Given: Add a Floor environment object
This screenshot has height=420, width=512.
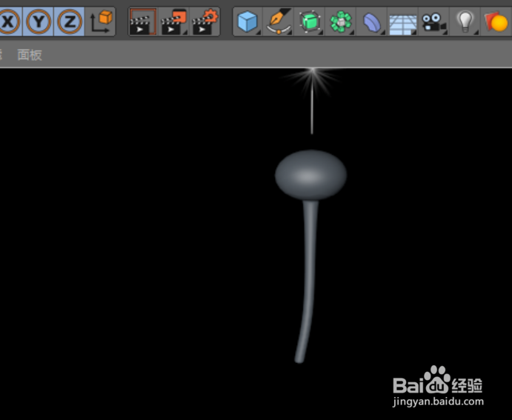Looking at the screenshot, I should click(402, 21).
